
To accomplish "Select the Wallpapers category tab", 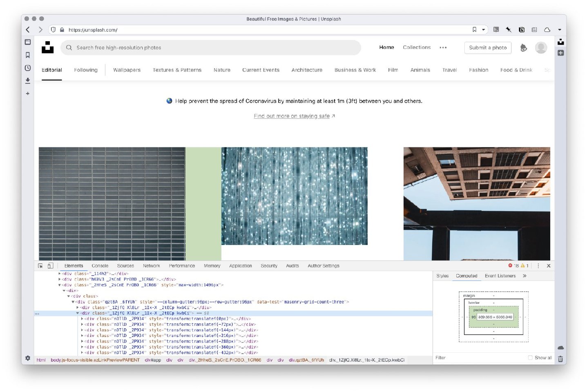I will pyautogui.click(x=127, y=70).
